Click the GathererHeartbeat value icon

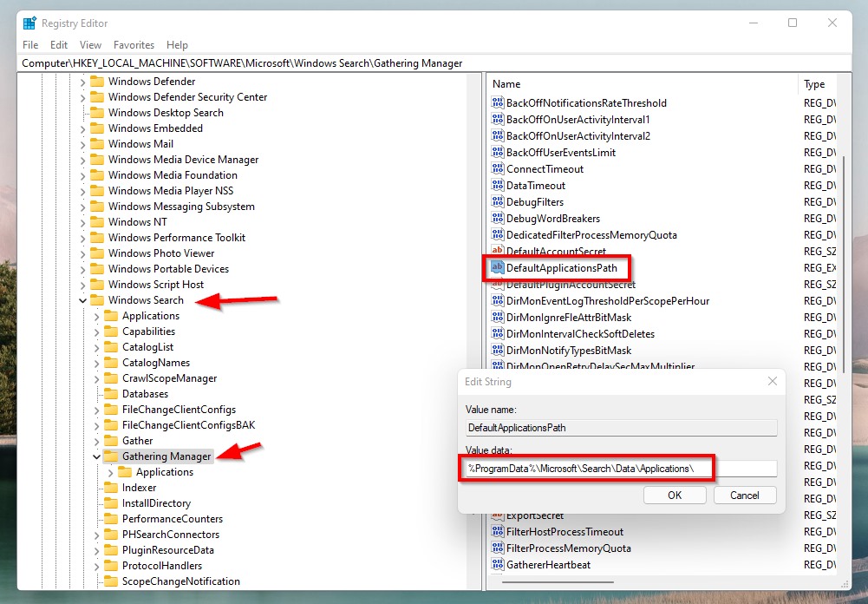click(x=498, y=565)
